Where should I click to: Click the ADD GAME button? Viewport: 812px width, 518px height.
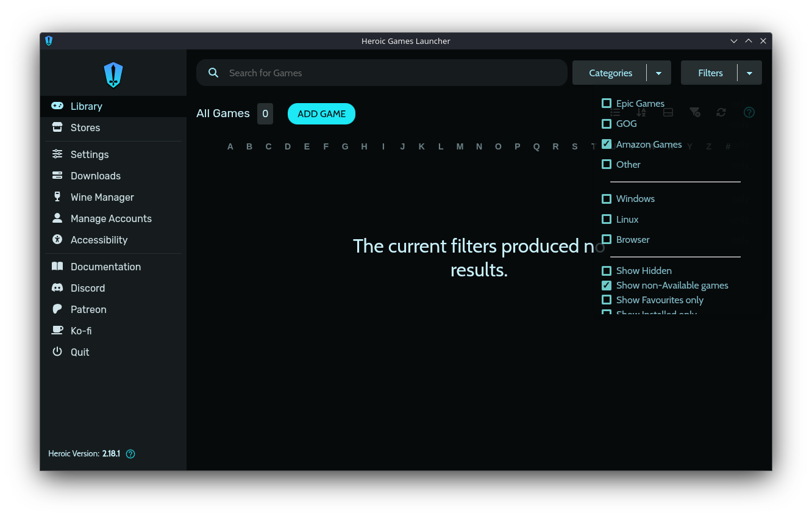(321, 113)
